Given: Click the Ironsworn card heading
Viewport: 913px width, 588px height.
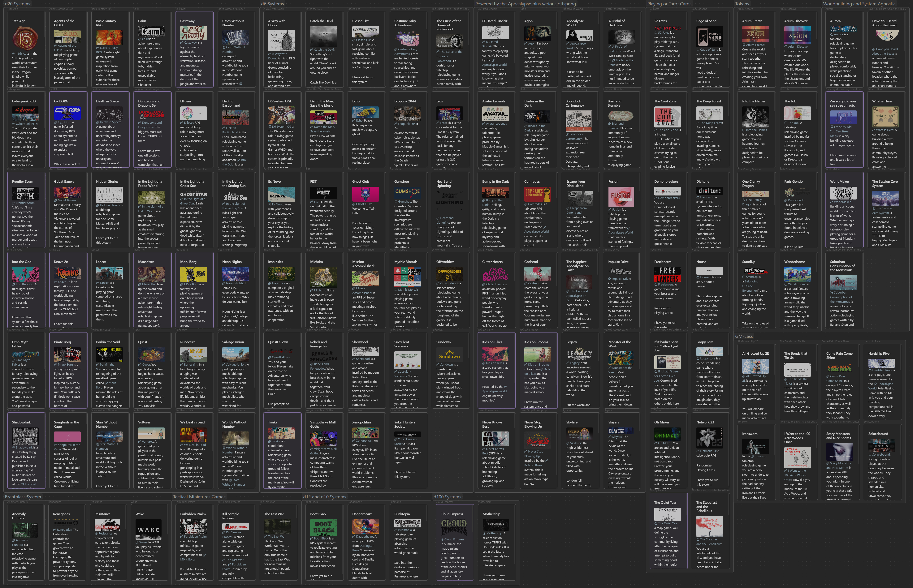Looking at the screenshot, I should pos(750,434).
